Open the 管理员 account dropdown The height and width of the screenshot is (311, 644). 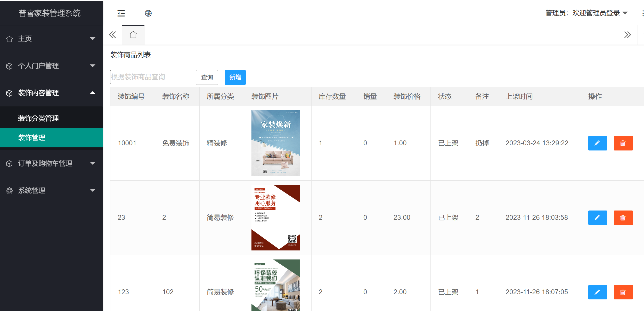586,13
